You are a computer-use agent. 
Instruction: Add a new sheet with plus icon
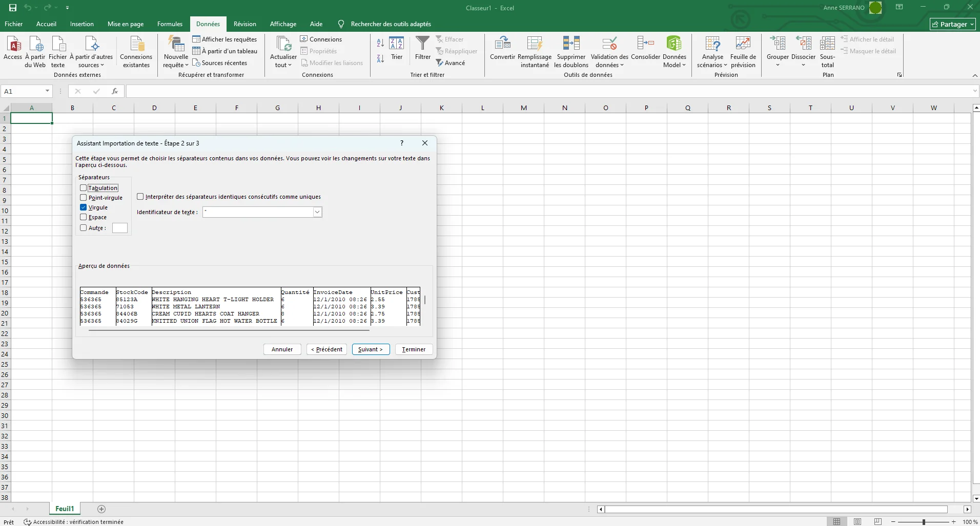(x=101, y=509)
